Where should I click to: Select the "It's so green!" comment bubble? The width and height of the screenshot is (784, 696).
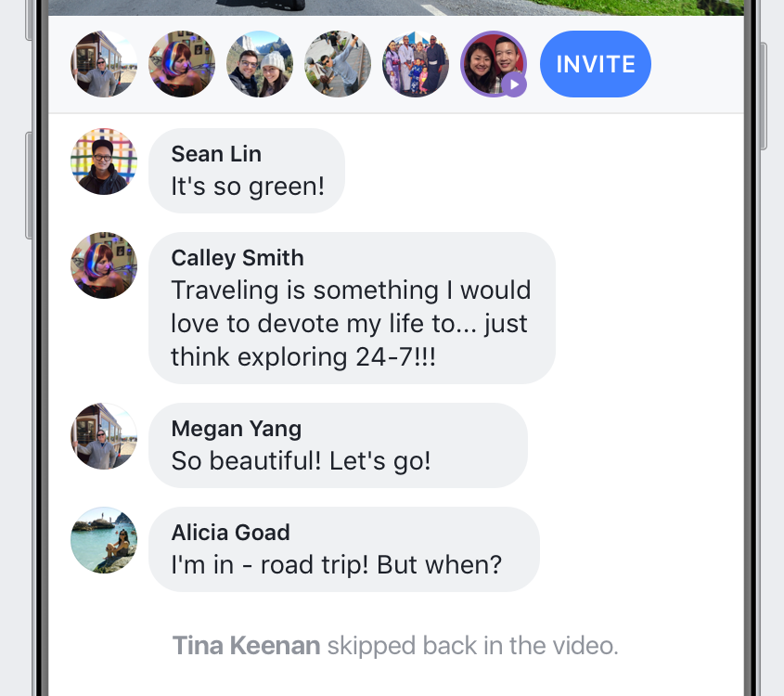click(247, 171)
